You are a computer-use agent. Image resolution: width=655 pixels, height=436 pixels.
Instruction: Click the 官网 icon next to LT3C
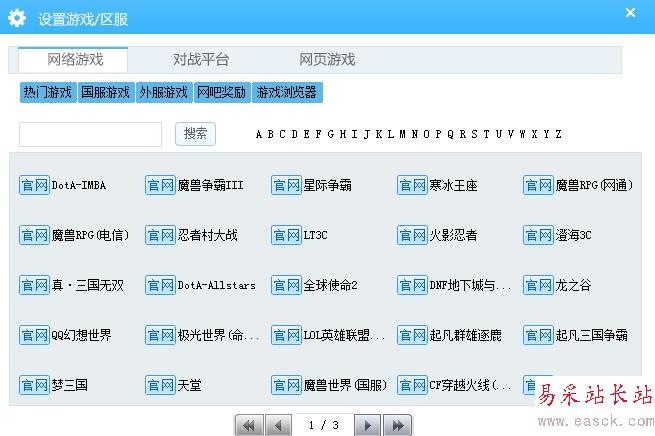(x=287, y=235)
